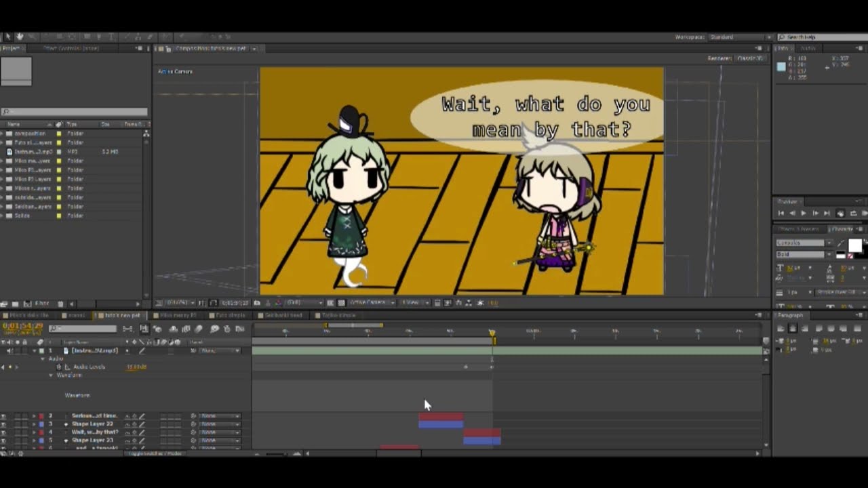
Task: Enable Motion Blur for composition
Action: [x=198, y=329]
